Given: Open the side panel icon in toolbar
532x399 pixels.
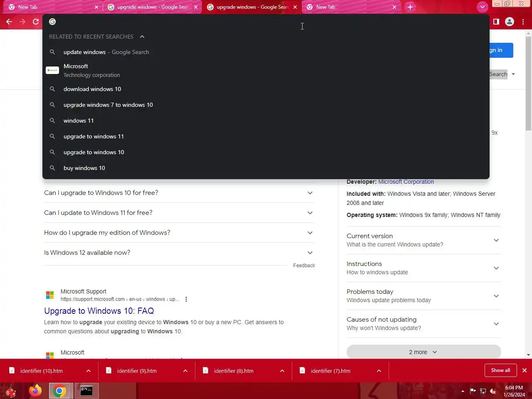Looking at the screenshot, I should pyautogui.click(x=496, y=22).
